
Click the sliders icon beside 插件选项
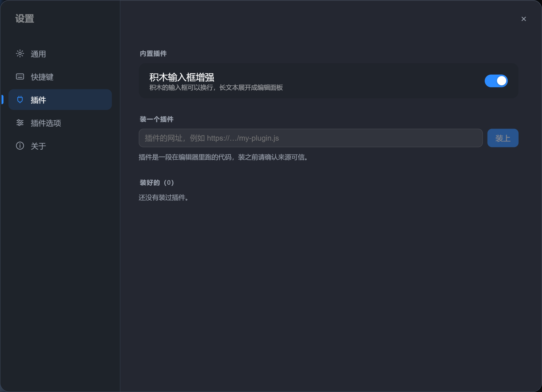20,123
